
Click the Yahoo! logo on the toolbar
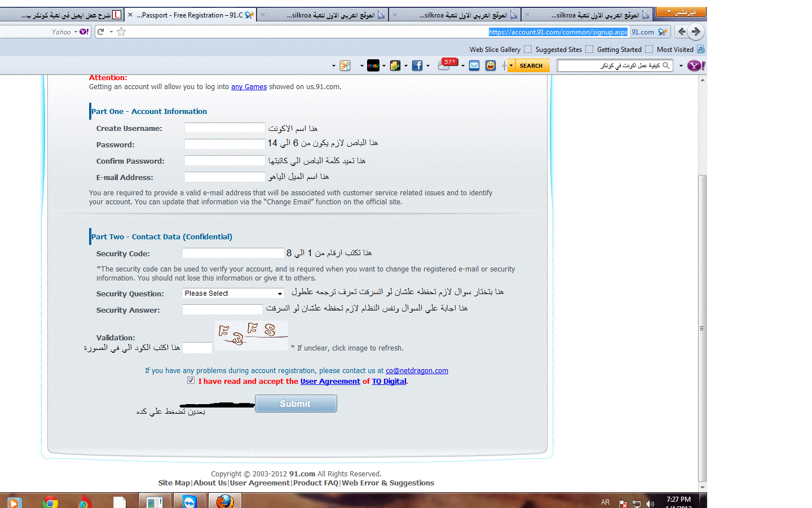click(696, 65)
